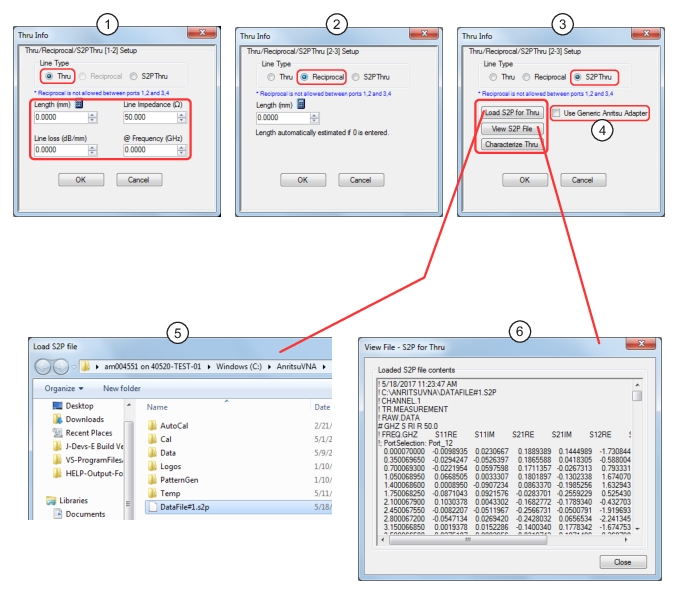Click New folder in file dialog toolbar
The width and height of the screenshot is (678, 592).
point(122,388)
